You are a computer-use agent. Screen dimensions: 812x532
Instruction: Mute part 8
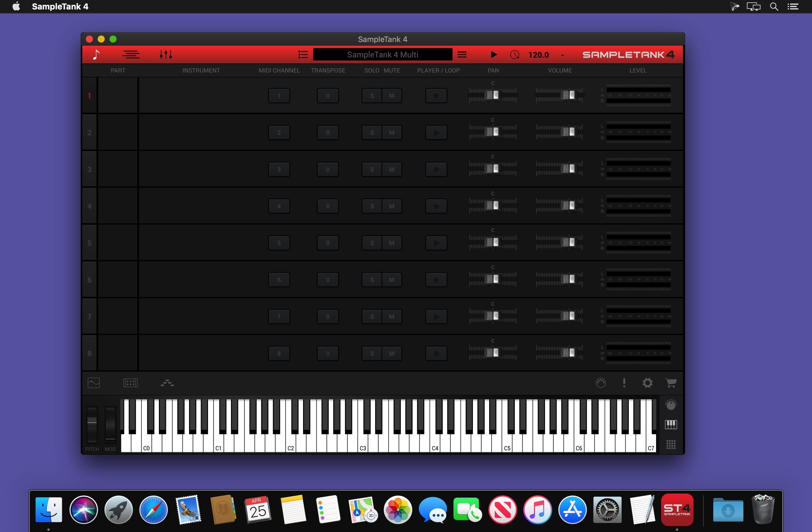click(392, 354)
